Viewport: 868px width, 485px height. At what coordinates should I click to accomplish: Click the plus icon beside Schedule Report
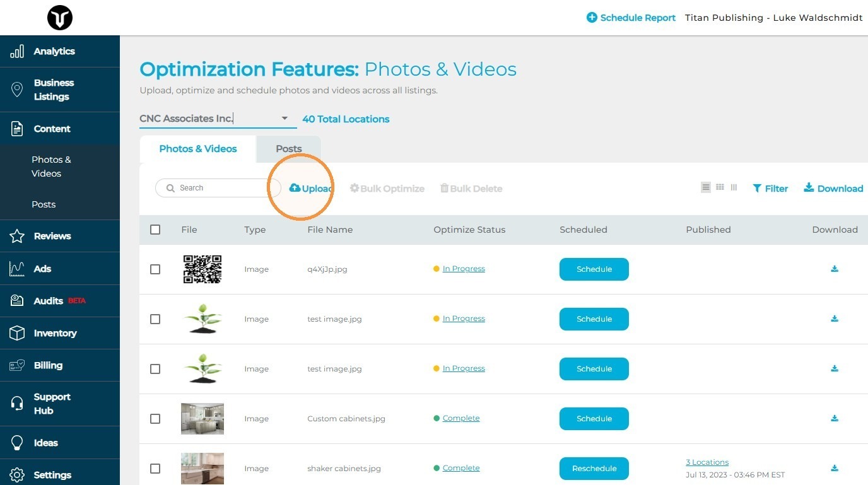(592, 18)
